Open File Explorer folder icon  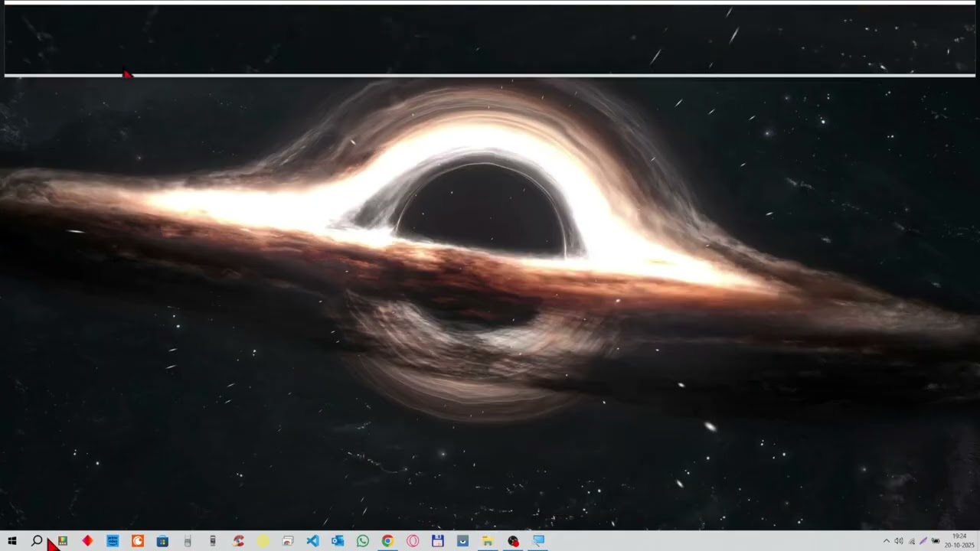[487, 541]
